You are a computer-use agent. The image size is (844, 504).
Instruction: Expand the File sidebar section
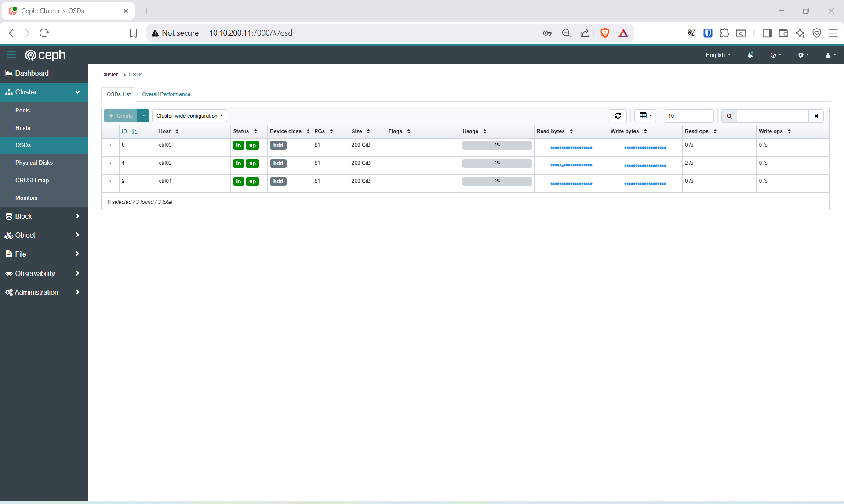pos(44,254)
